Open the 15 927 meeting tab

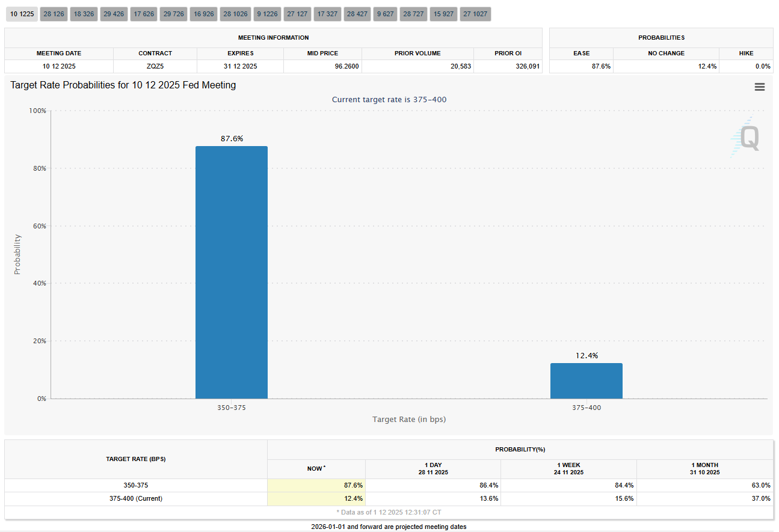pos(444,14)
